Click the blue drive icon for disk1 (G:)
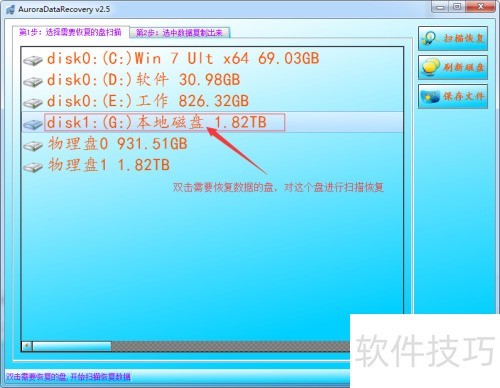 click(x=33, y=124)
